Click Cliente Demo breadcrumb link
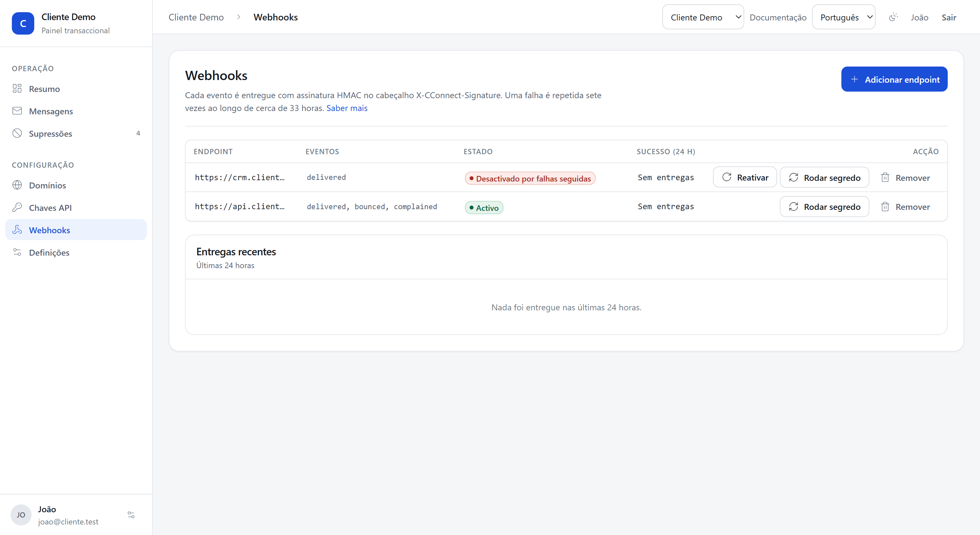The image size is (980, 535). 196,17
